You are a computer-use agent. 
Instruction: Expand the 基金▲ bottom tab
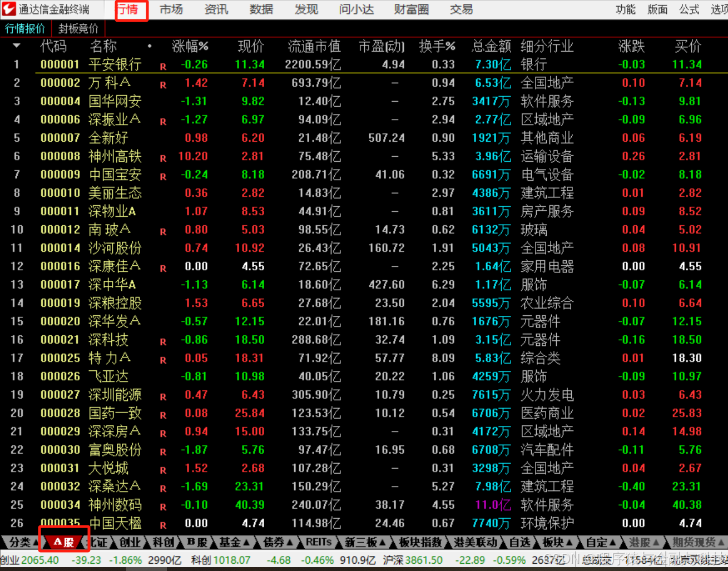[x=234, y=542]
